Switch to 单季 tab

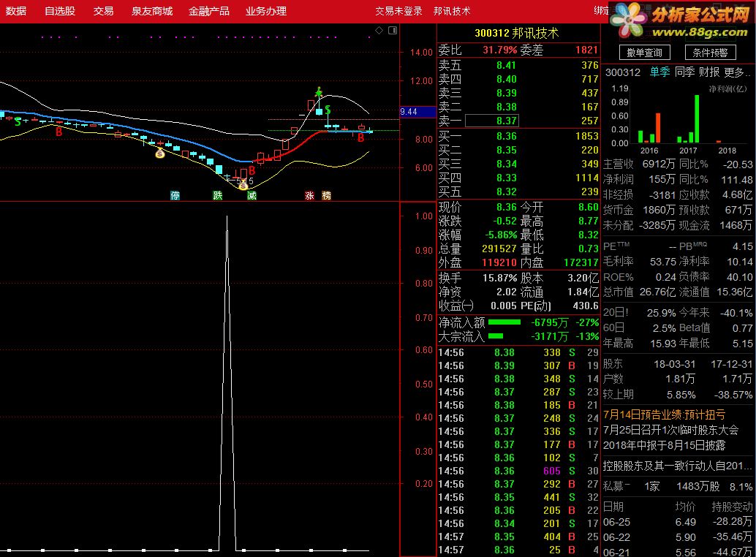point(659,72)
